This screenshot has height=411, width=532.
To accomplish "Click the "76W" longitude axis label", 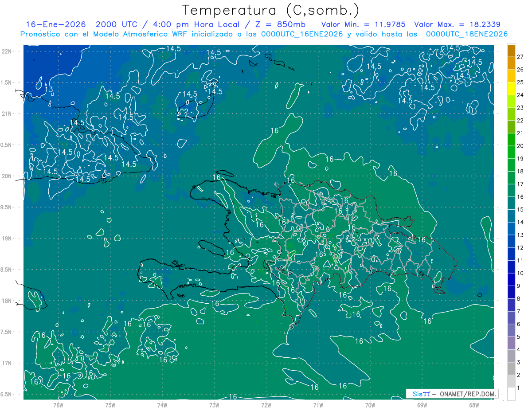I will tap(58, 405).
